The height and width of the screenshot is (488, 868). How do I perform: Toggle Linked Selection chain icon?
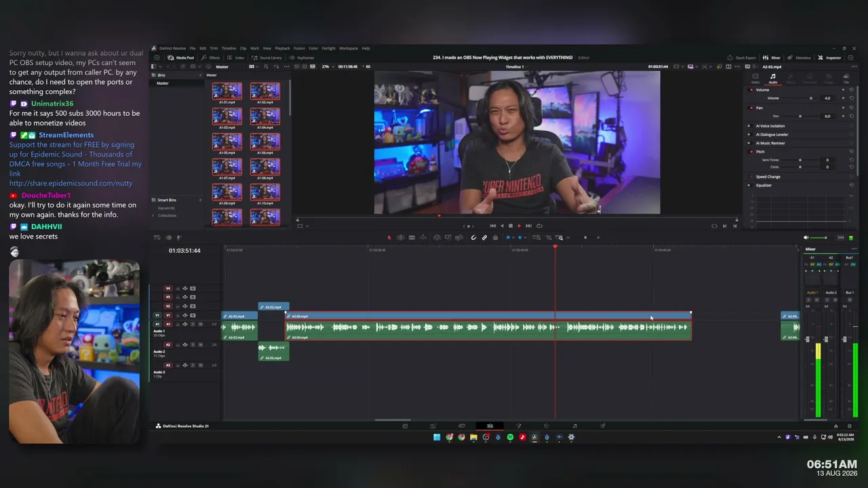pos(484,237)
